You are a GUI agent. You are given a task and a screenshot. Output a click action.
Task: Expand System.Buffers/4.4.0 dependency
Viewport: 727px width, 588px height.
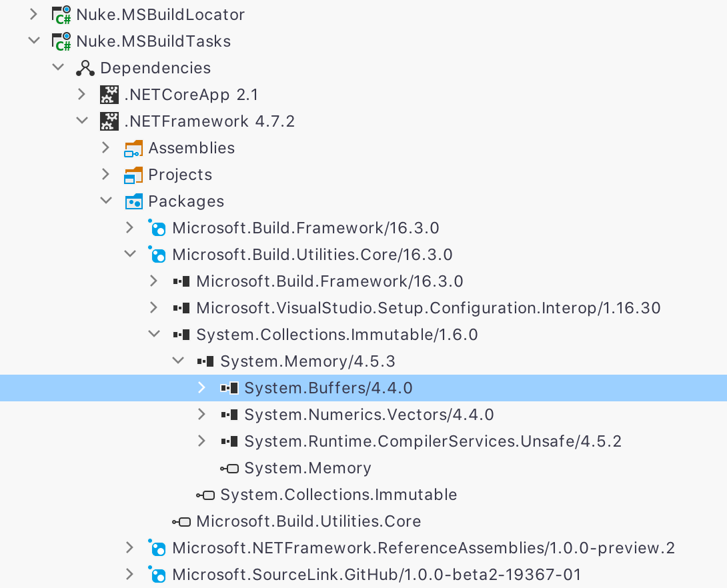click(x=201, y=387)
